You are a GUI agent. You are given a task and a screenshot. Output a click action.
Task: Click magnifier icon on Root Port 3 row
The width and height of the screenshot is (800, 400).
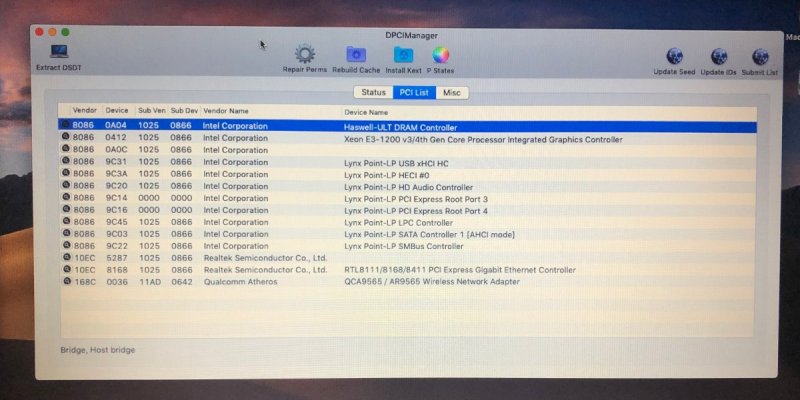coord(65,197)
